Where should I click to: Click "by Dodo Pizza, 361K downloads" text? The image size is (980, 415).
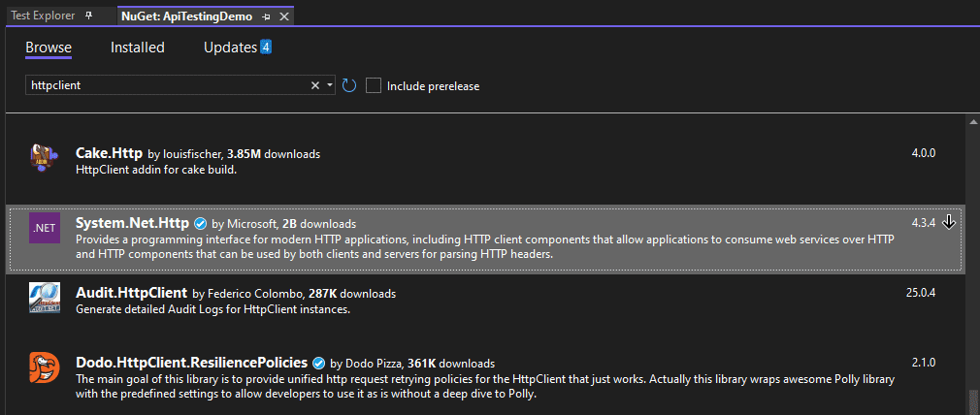(412, 363)
